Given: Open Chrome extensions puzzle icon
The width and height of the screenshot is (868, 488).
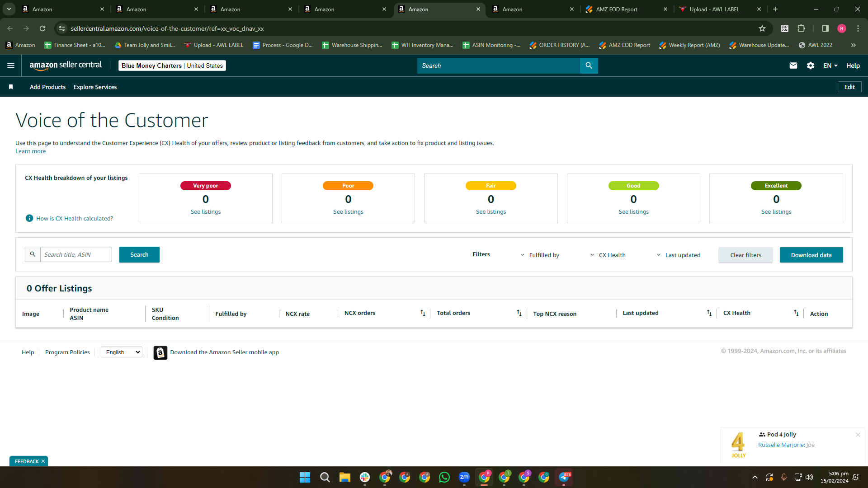Looking at the screenshot, I should [x=802, y=28].
